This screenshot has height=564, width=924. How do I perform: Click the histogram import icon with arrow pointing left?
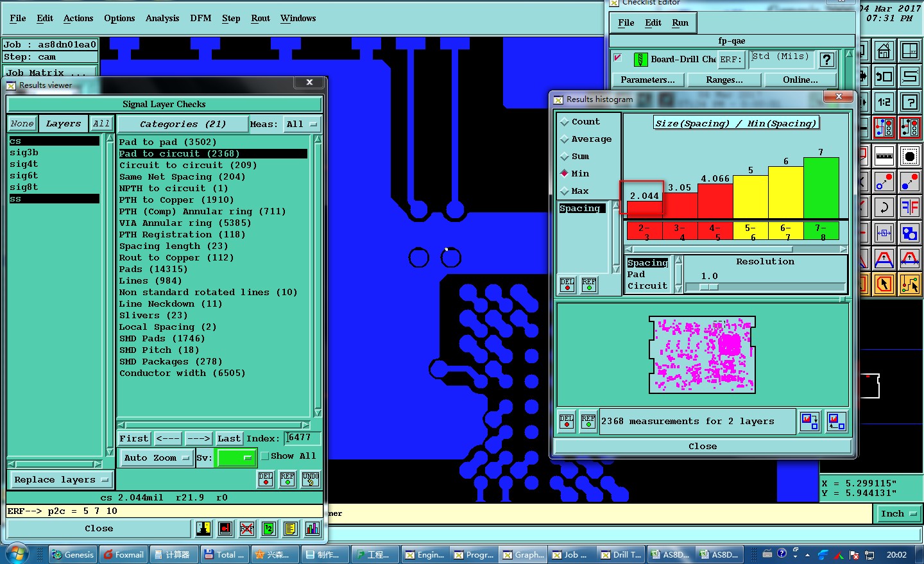pyautogui.click(x=836, y=422)
